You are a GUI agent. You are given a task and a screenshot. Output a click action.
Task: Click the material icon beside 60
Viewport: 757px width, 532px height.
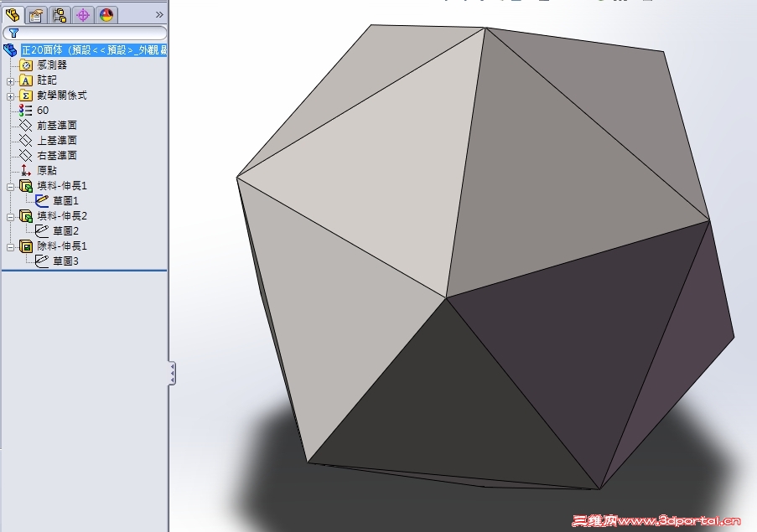pos(25,111)
